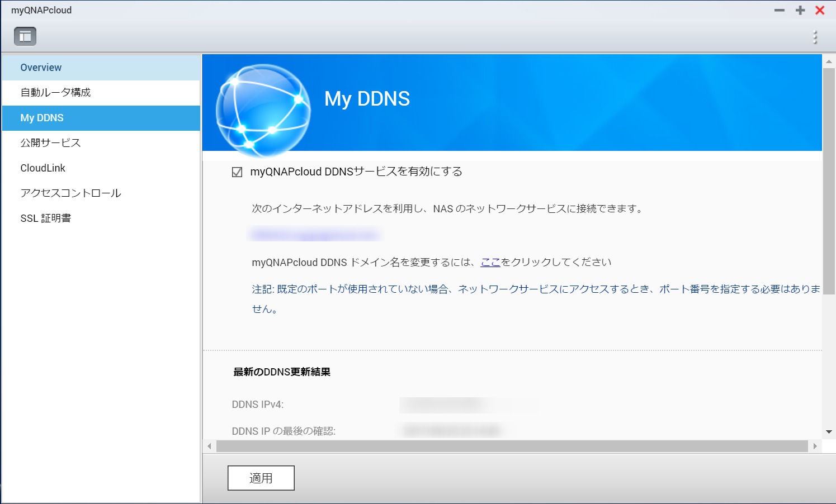Open the three-dot more options menu
This screenshot has width=836, height=504.
pyautogui.click(x=815, y=37)
